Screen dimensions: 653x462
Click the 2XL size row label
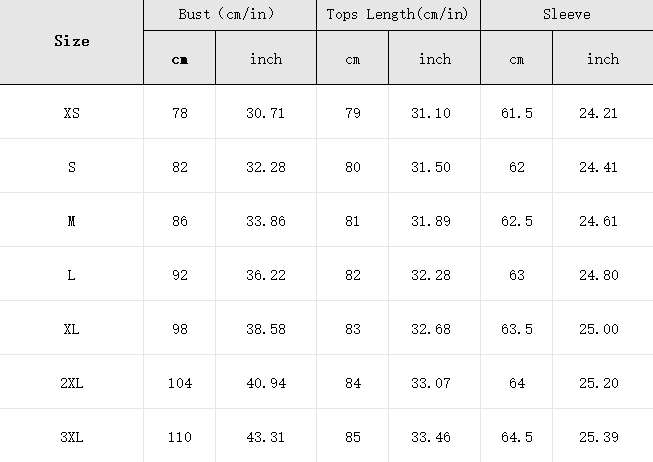(72, 383)
